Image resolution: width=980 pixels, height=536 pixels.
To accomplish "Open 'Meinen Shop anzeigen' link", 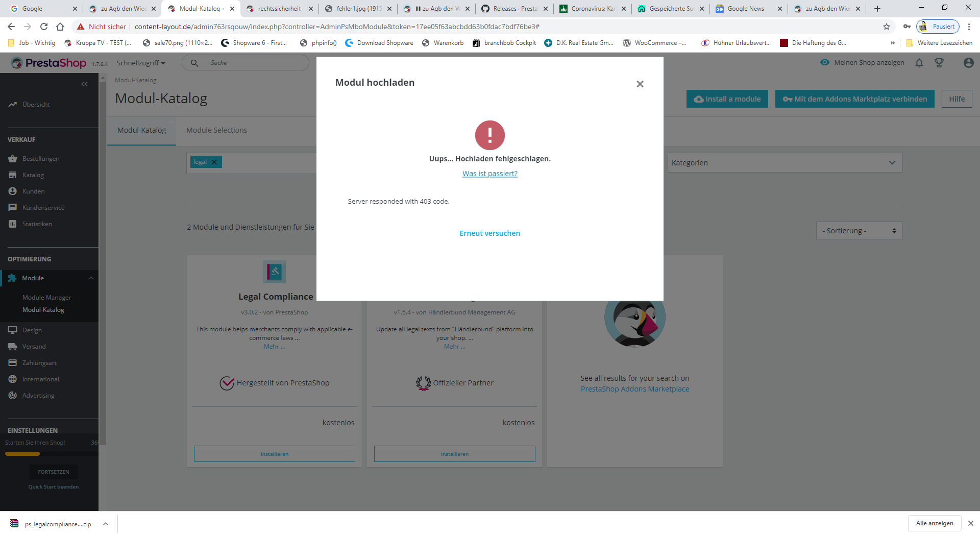I will (869, 63).
